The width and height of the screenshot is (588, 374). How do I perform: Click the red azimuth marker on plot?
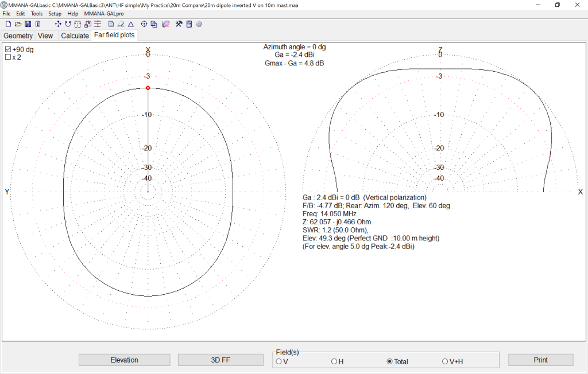tap(148, 88)
